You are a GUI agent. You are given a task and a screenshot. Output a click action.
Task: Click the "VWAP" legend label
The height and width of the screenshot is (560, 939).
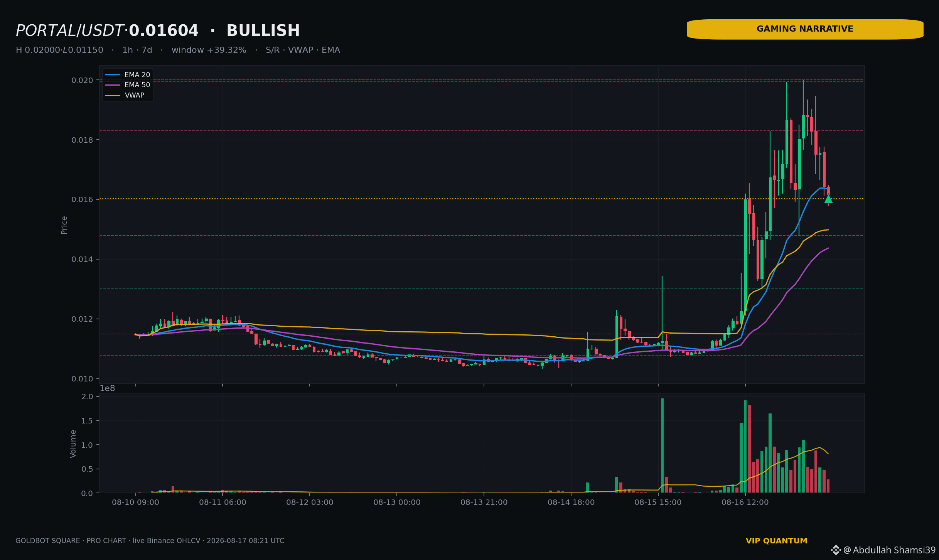pos(135,95)
